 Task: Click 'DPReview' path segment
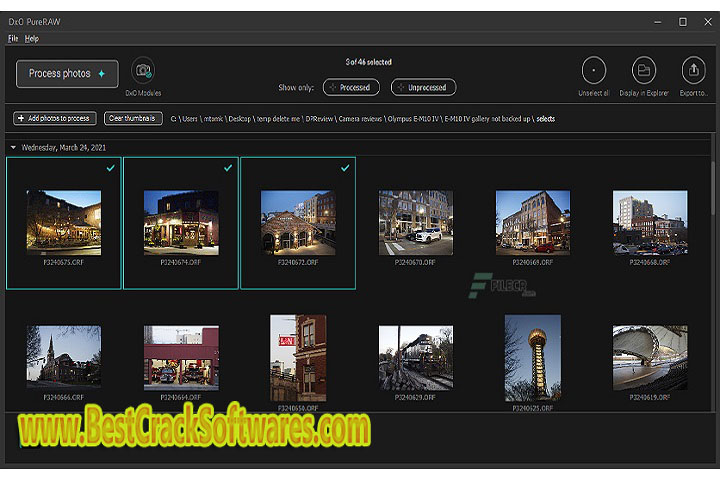point(319,119)
